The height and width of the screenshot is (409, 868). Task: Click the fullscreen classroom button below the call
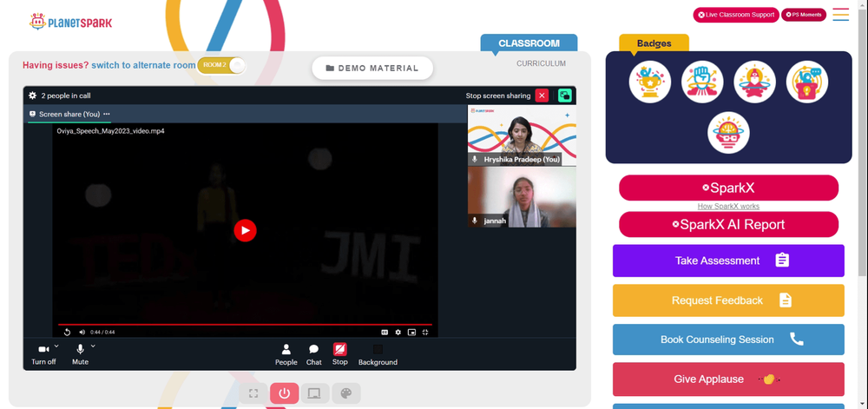coord(253,393)
